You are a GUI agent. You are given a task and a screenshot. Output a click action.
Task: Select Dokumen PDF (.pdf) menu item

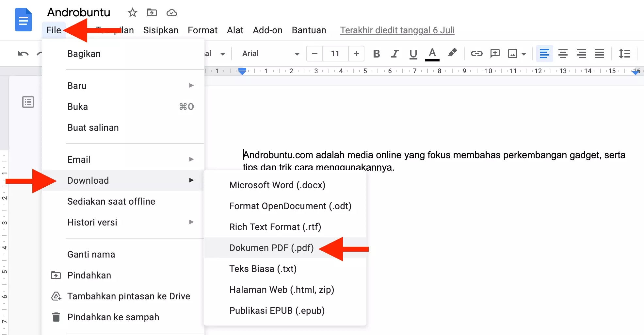[x=271, y=248]
